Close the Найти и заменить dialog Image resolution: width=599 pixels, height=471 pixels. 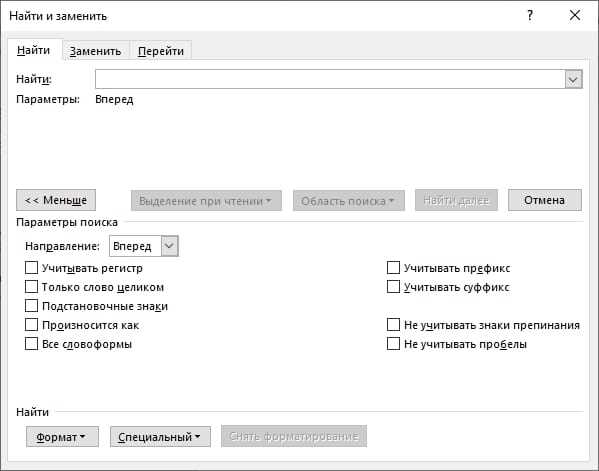point(575,16)
